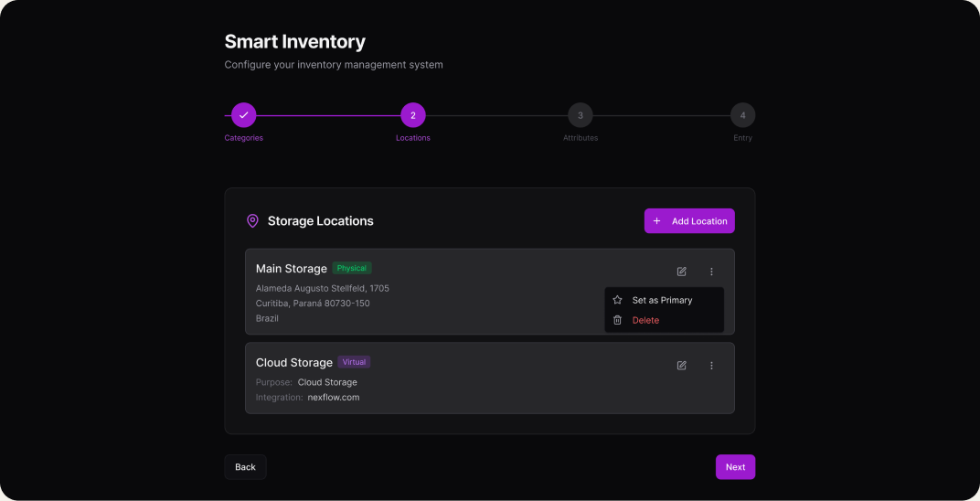This screenshot has width=980, height=501.
Task: Click the nexflow.com integration value
Action: pos(333,398)
